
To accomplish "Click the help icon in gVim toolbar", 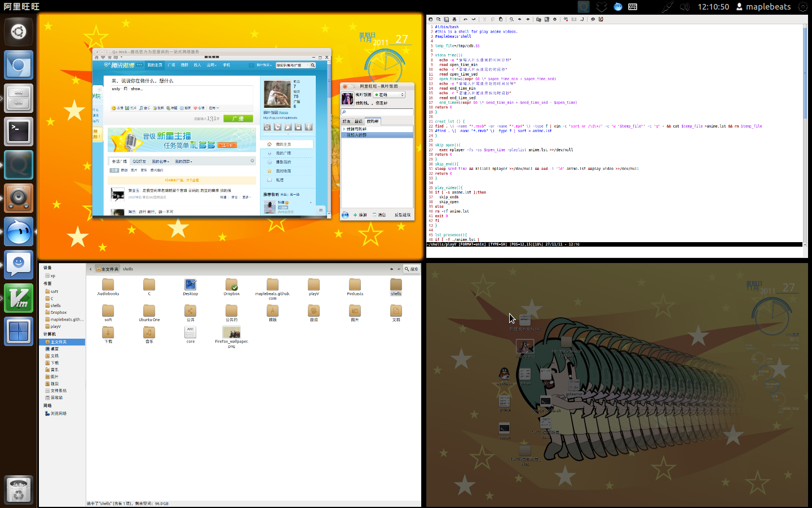I will (593, 19).
